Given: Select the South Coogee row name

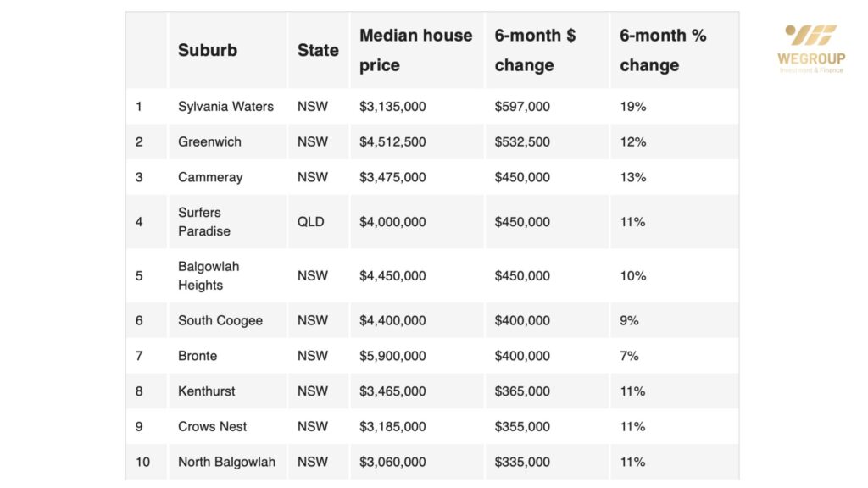Looking at the screenshot, I should [x=220, y=321].
